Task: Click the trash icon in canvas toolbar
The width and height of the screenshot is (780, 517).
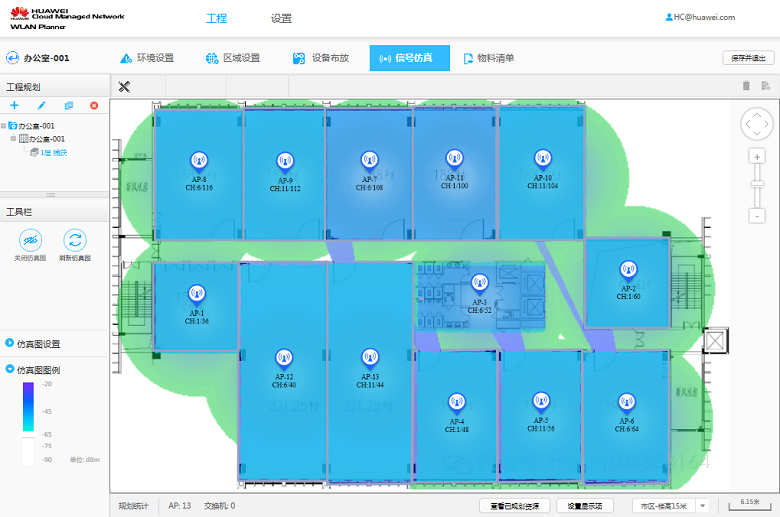Action: pos(746,86)
